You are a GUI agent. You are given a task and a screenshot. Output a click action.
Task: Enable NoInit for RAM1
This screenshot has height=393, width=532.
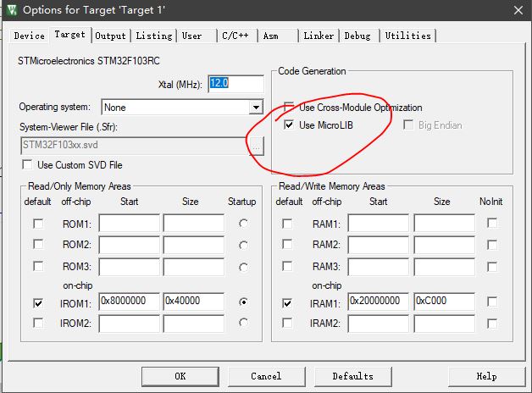coord(492,223)
